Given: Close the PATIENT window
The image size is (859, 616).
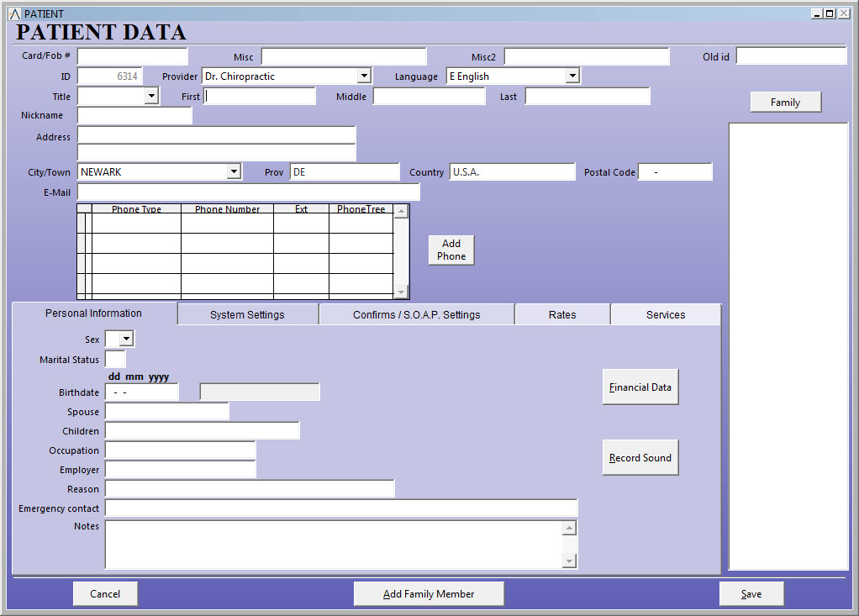Looking at the screenshot, I should (x=844, y=13).
